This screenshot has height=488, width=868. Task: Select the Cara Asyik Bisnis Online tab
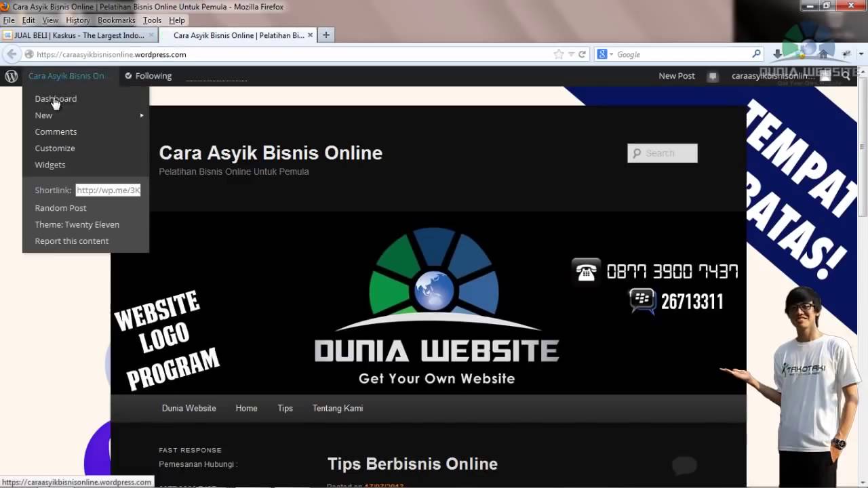tap(238, 35)
